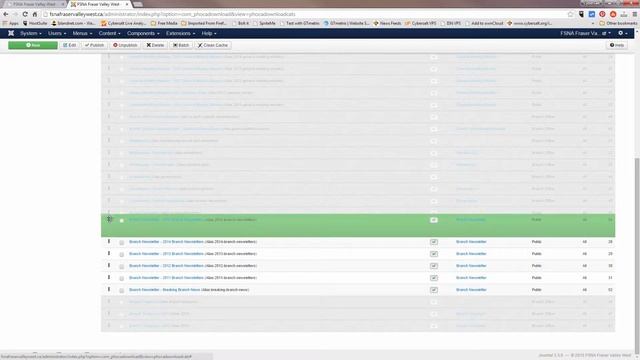Open the News Feeds bookmark
This screenshot has width=640, height=360.
tap(387, 23)
